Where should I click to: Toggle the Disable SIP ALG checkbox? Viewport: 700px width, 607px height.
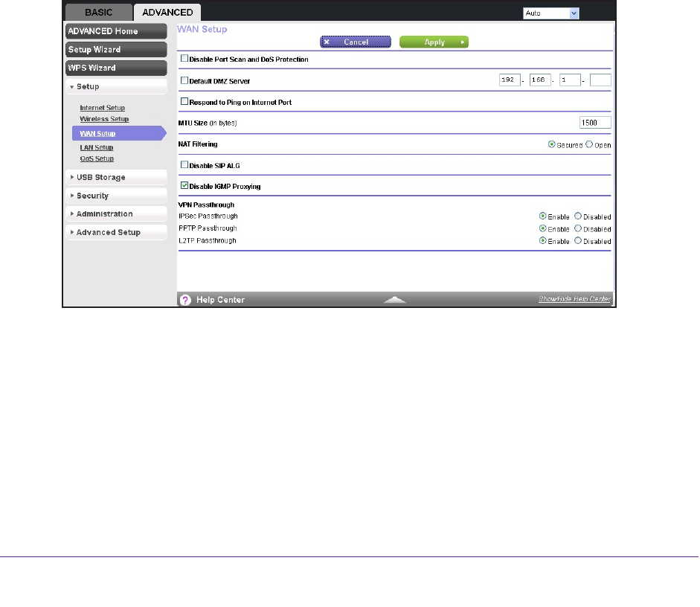[184, 164]
